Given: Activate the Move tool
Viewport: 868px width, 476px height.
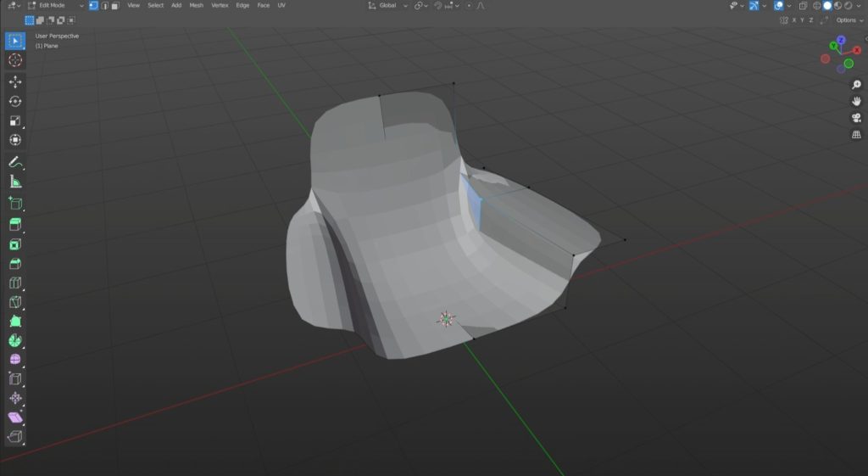Looking at the screenshot, I should pyautogui.click(x=15, y=81).
